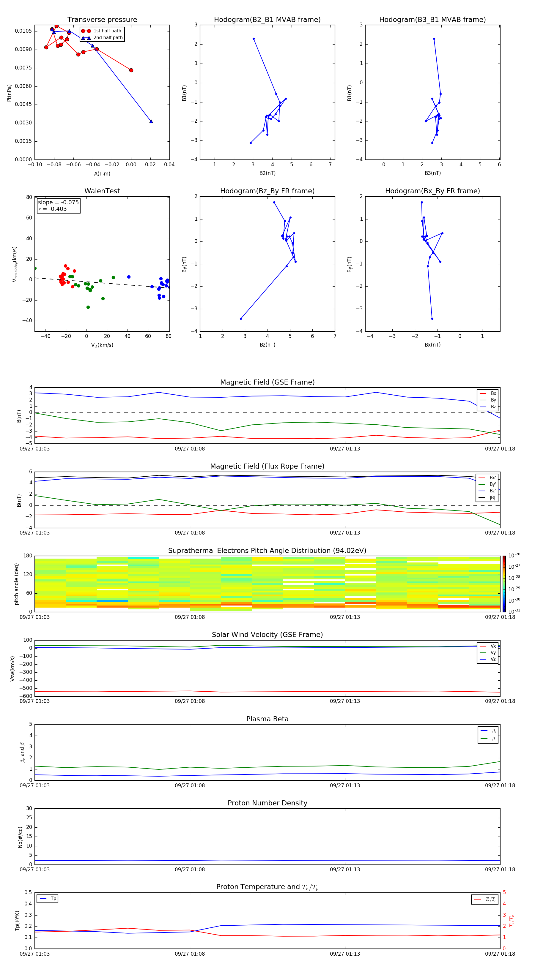Click the 'Plasma Beta' plot title
Screen dimensions: 535x980
[x=267, y=719]
